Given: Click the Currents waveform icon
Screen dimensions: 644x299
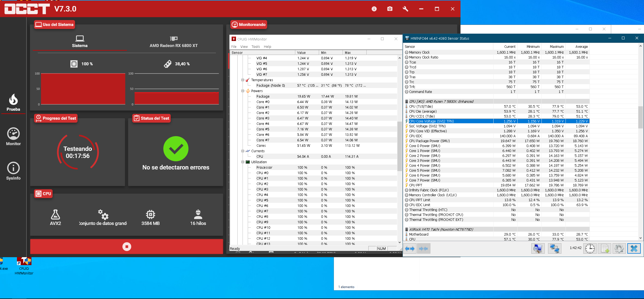Looking at the screenshot, I should coord(248,151).
